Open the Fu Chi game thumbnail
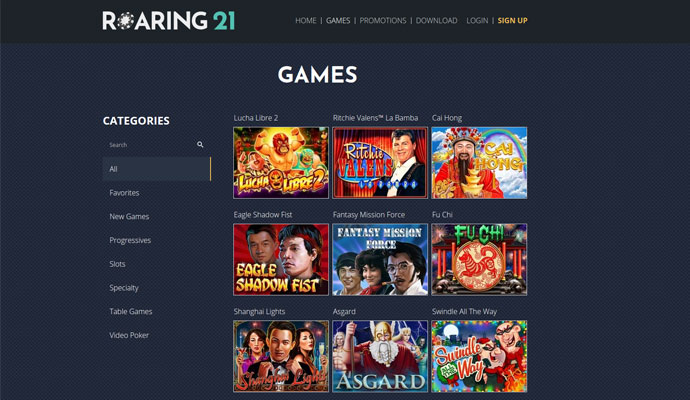 (479, 260)
